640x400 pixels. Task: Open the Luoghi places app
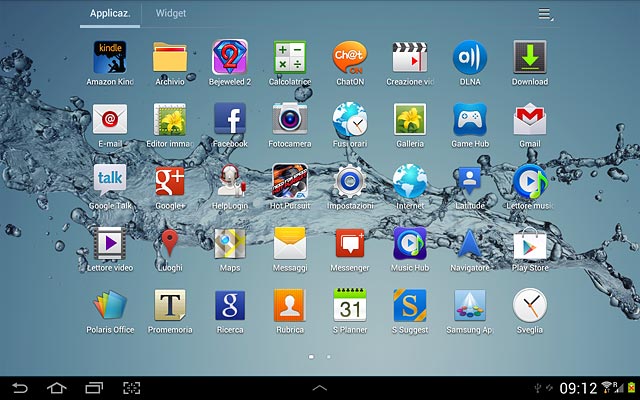pos(170,242)
